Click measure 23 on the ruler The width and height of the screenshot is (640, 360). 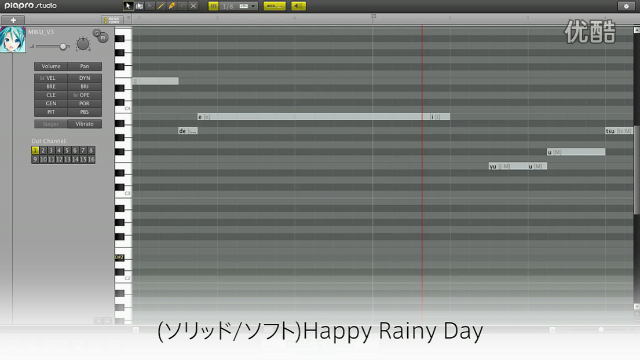point(373,16)
